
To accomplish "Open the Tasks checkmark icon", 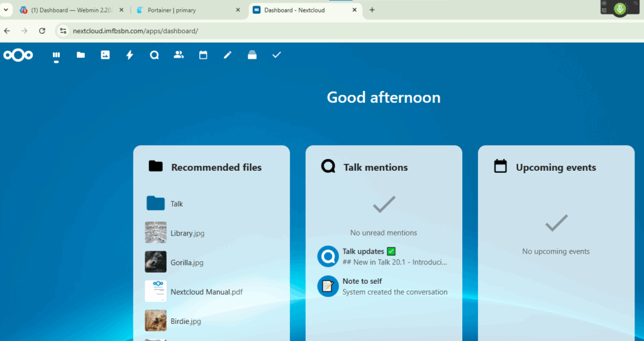I will pos(276,55).
